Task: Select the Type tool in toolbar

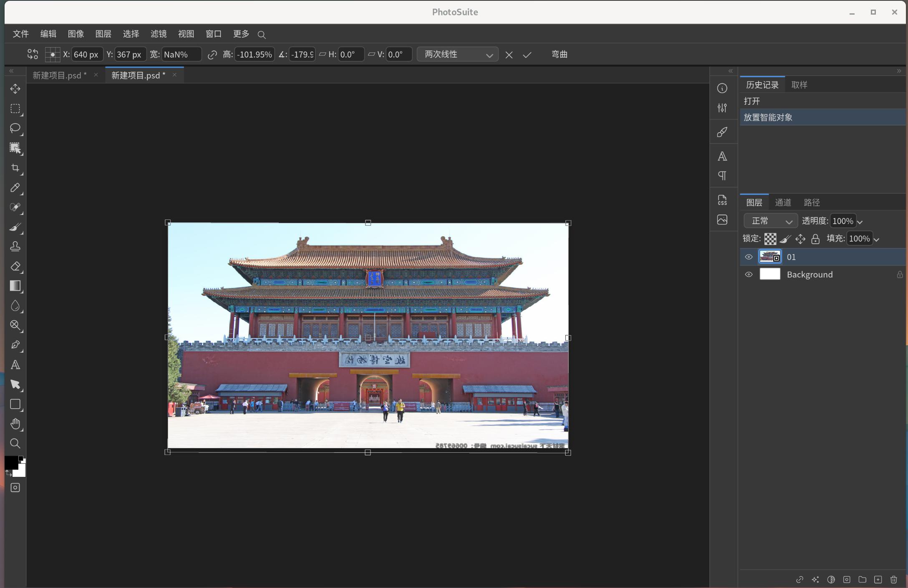Action: tap(15, 365)
